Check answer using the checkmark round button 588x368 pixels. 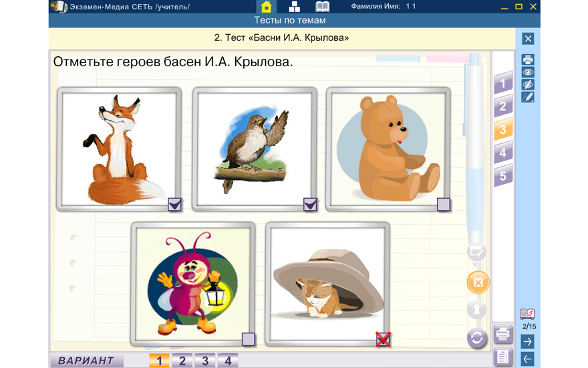click(476, 252)
